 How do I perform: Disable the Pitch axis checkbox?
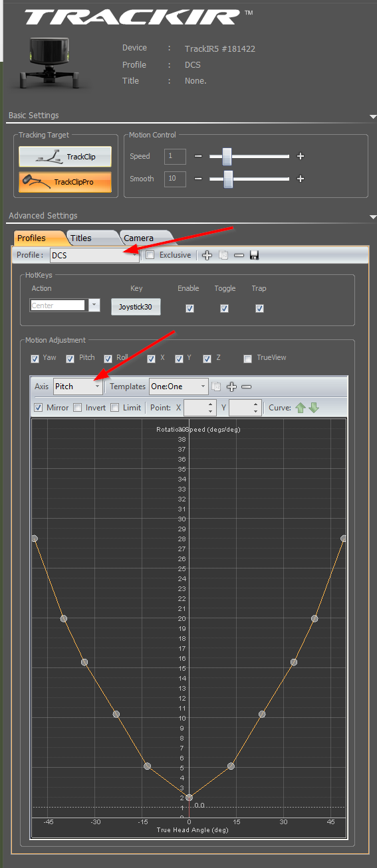71,359
